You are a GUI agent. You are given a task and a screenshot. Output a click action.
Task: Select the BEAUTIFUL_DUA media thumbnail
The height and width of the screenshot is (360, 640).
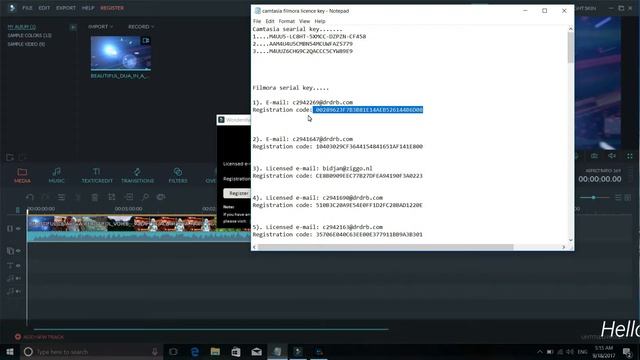coord(120,53)
